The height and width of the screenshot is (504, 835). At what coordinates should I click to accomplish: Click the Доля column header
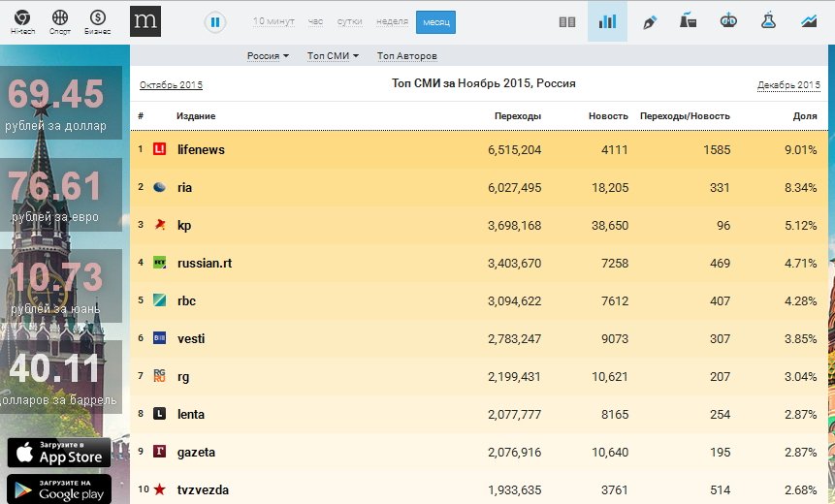805,116
